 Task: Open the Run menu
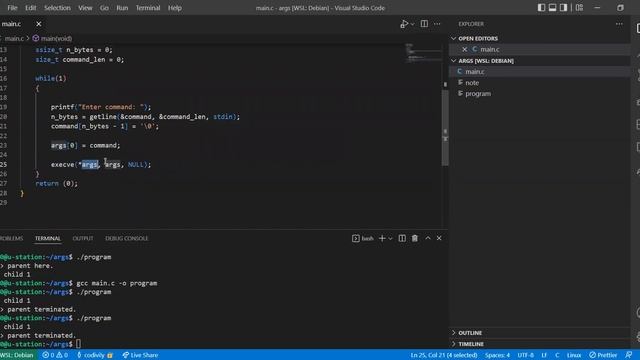coord(122,8)
